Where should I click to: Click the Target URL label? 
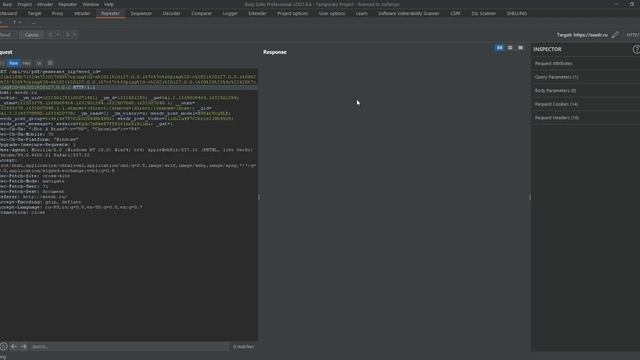pos(582,35)
